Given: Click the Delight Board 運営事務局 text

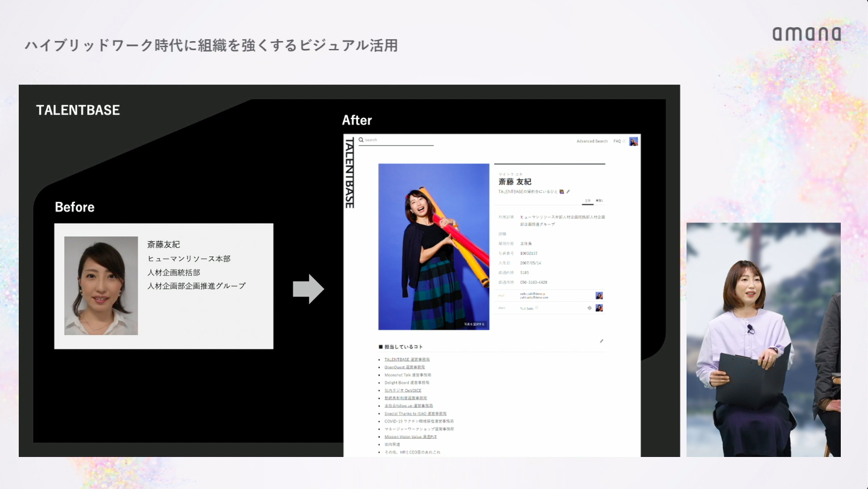Looking at the screenshot, I should 407,383.
